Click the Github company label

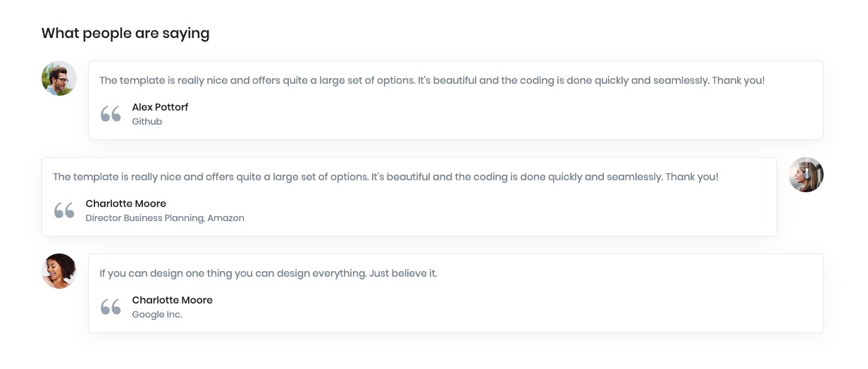point(147,122)
